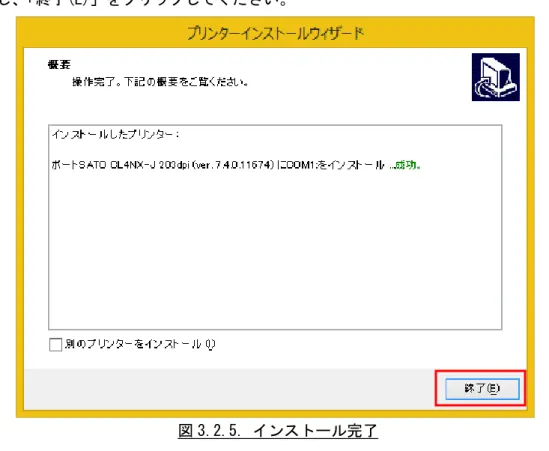Click the 概要 heading
This screenshot has height=451, width=549.
(59, 64)
